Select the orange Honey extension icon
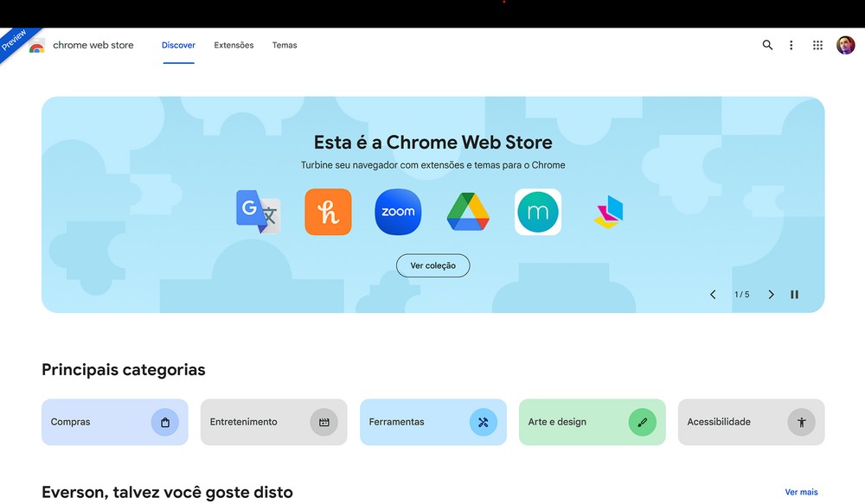The height and width of the screenshot is (504, 865). [328, 212]
